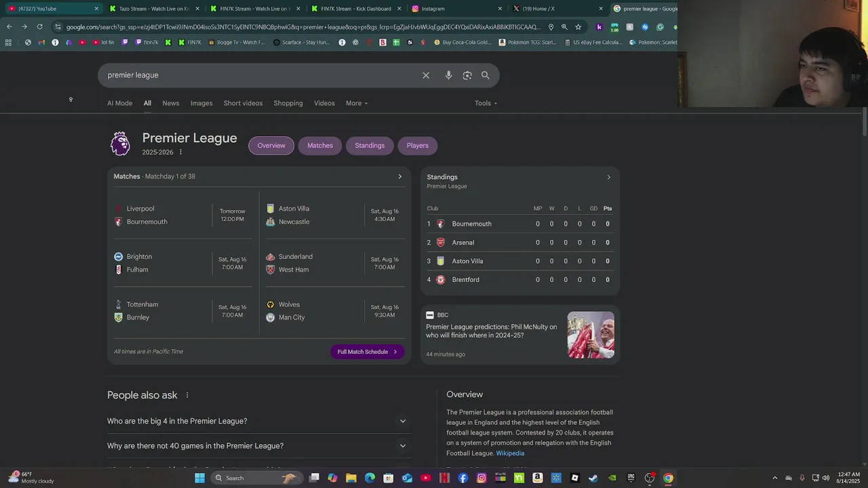Switch to Images results tab
The width and height of the screenshot is (868, 488).
201,103
